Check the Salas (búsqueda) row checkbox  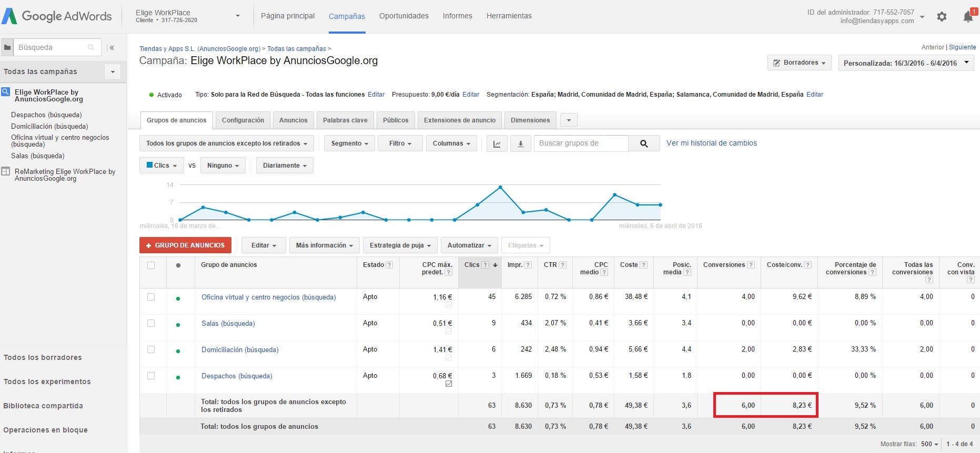[151, 323]
